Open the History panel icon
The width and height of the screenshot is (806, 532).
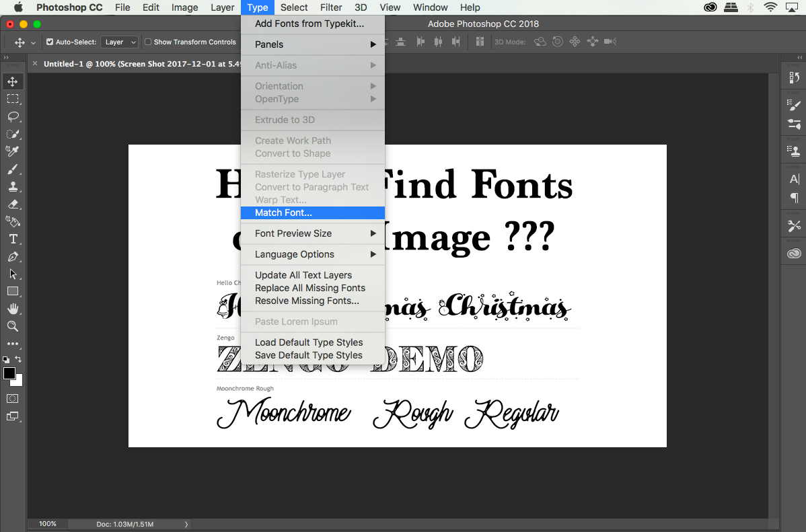pos(795,77)
